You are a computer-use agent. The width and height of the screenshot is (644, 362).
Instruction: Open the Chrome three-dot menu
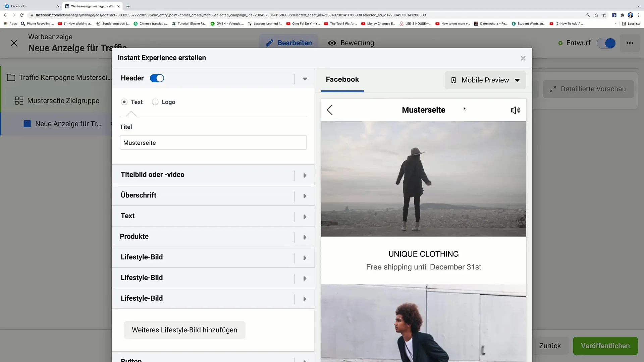pyautogui.click(x=638, y=15)
